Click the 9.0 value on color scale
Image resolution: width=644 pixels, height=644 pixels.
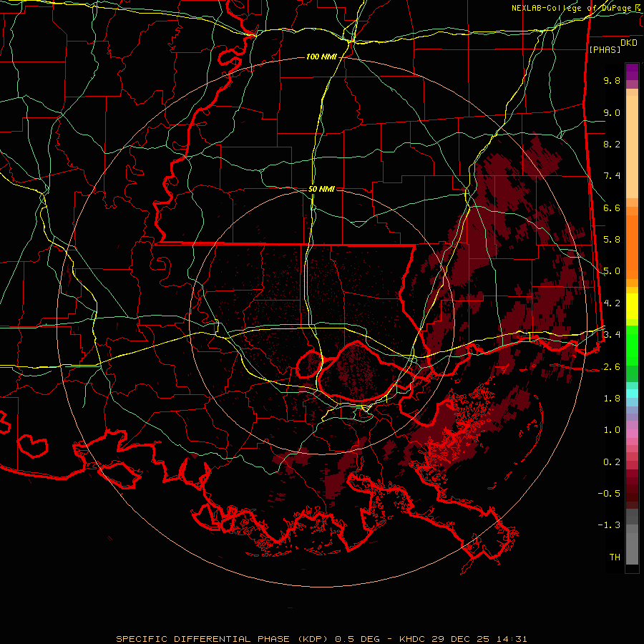612,112
